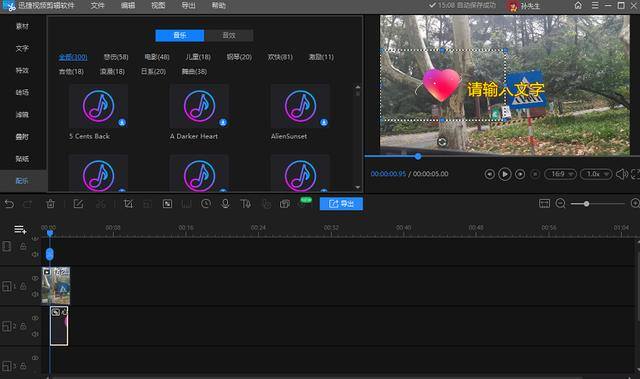Image resolution: width=640 pixels, height=379 pixels.
Task: Filter music by category with count (81)
Action: click(280, 57)
